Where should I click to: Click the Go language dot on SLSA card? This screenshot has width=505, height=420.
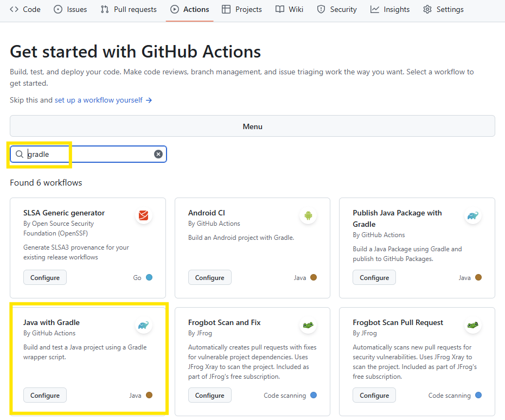pyautogui.click(x=149, y=277)
